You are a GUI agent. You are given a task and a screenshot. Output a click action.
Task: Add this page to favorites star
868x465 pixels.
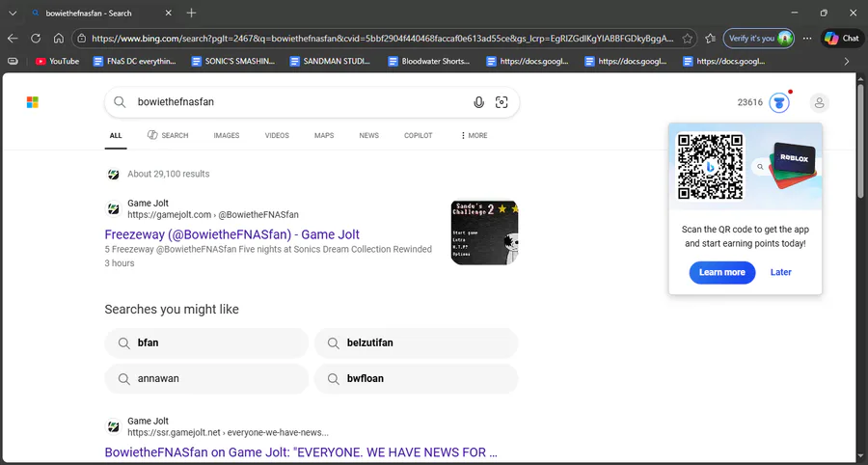(x=687, y=39)
